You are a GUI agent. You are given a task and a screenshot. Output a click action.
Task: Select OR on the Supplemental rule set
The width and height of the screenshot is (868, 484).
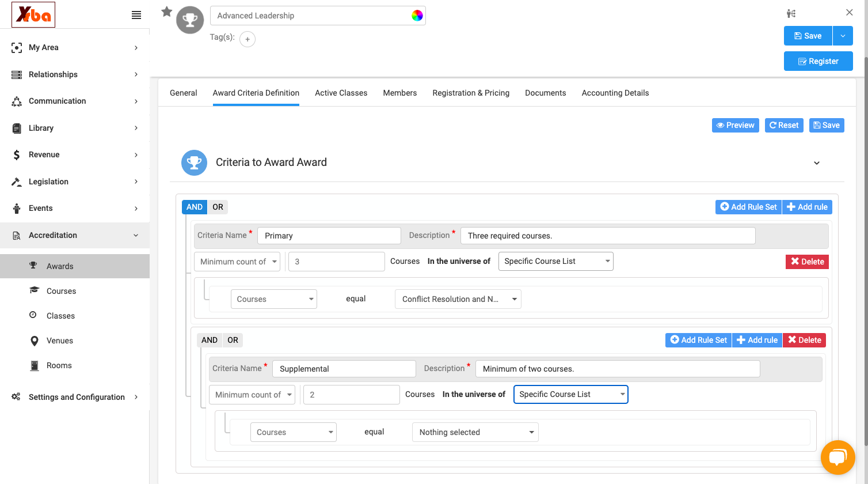(x=233, y=340)
